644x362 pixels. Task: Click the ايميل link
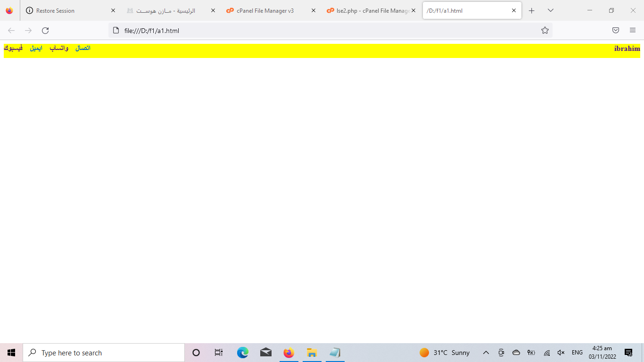pyautogui.click(x=36, y=48)
